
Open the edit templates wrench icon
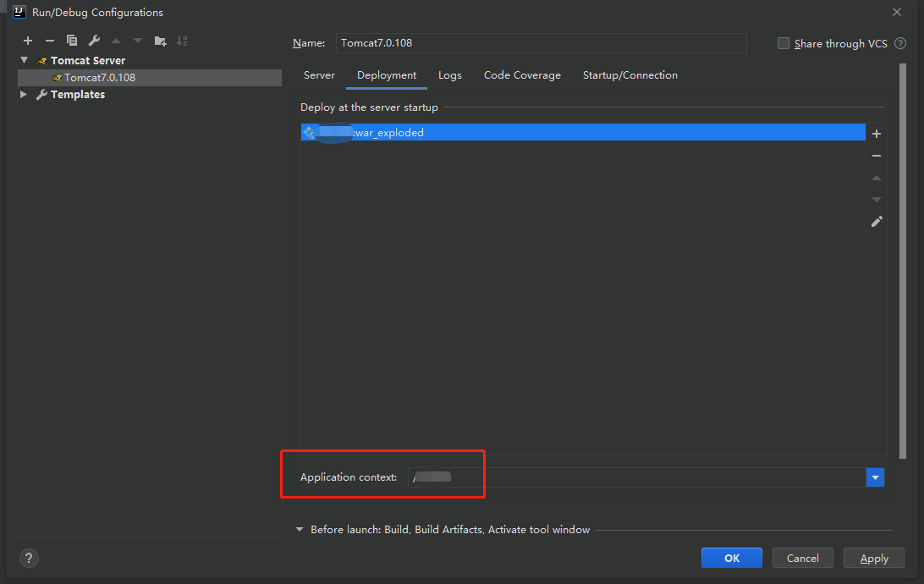pyautogui.click(x=94, y=41)
